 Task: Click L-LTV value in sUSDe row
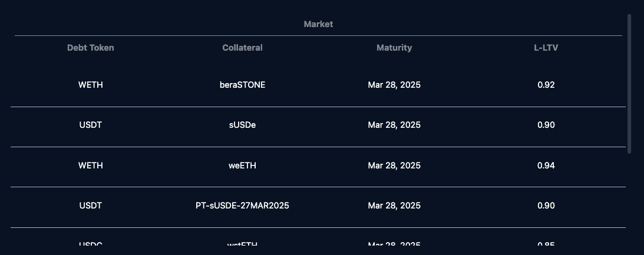[546, 125]
